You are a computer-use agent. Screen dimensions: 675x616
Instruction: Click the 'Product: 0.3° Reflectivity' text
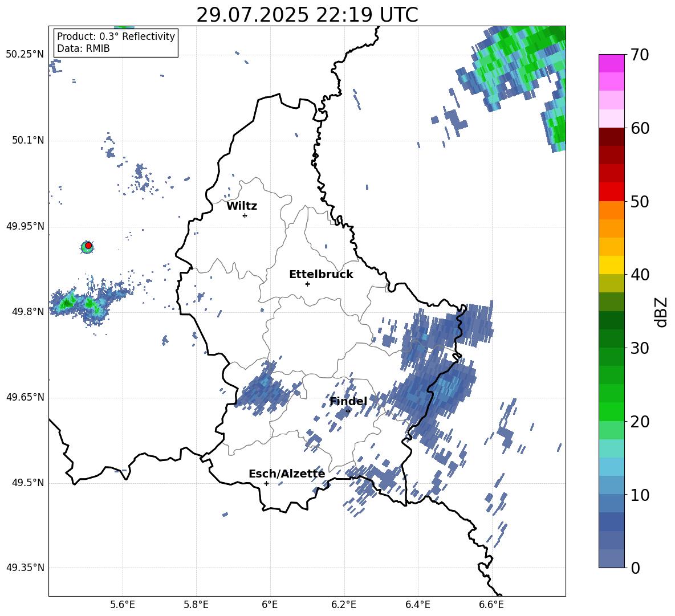(116, 36)
